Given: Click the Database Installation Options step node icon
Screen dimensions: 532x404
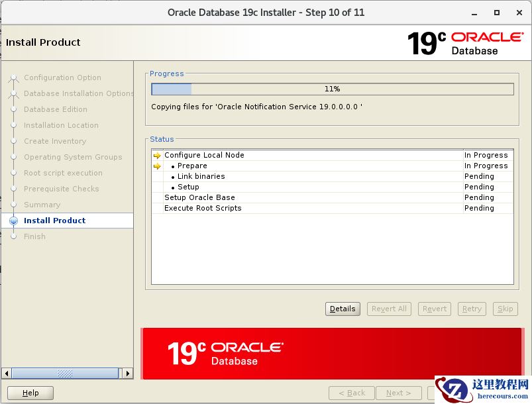Looking at the screenshot, I should [x=13, y=93].
